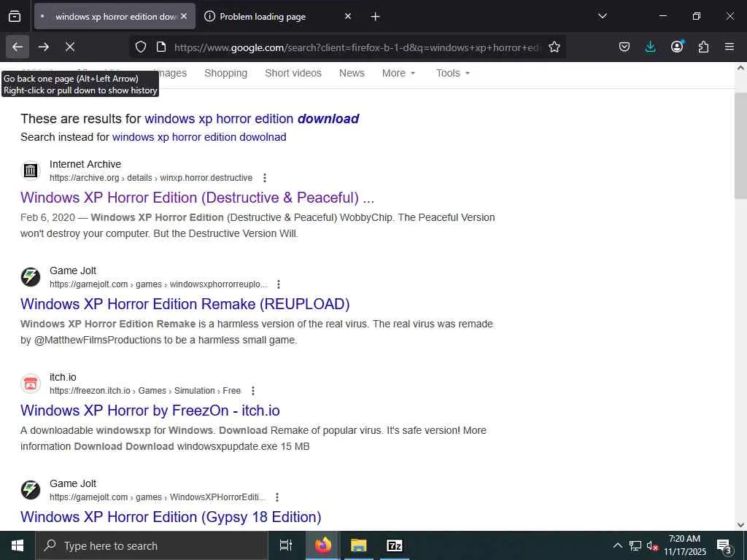
Task: Open the taskbar clock and date
Action: pyautogui.click(x=684, y=545)
